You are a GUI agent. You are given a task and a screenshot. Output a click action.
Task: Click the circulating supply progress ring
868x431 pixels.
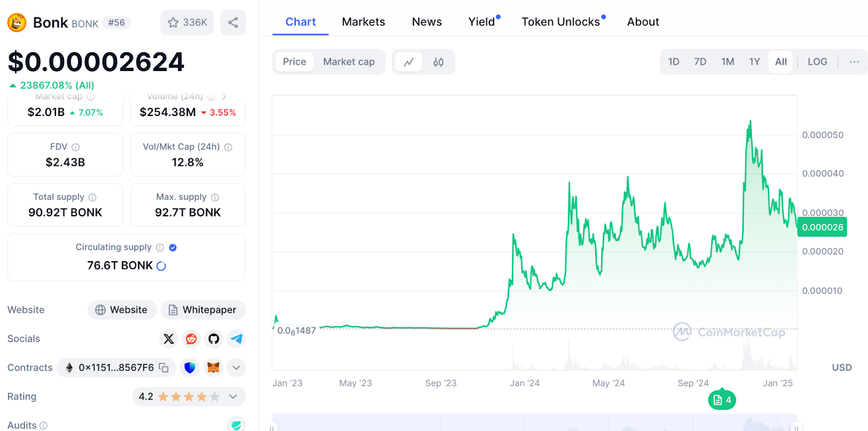(x=161, y=266)
